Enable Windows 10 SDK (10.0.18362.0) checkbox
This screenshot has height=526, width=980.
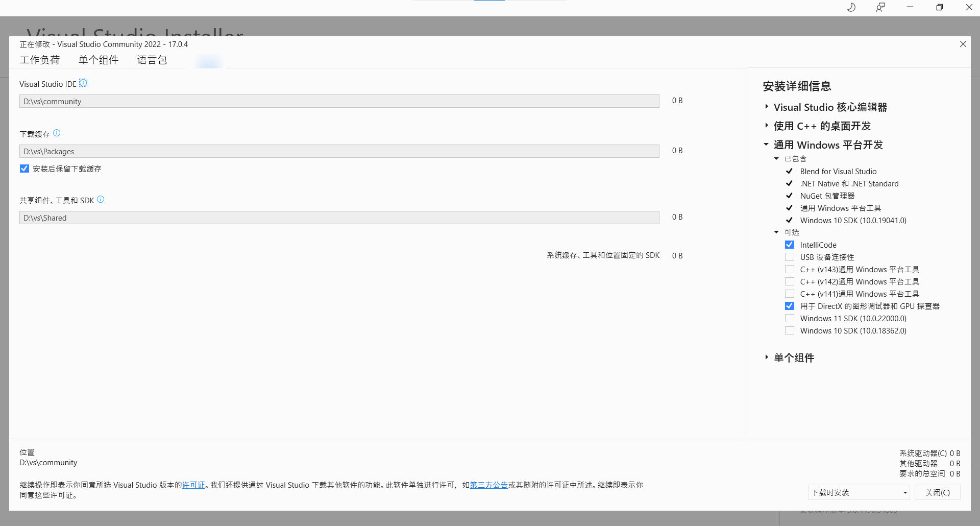pos(790,330)
